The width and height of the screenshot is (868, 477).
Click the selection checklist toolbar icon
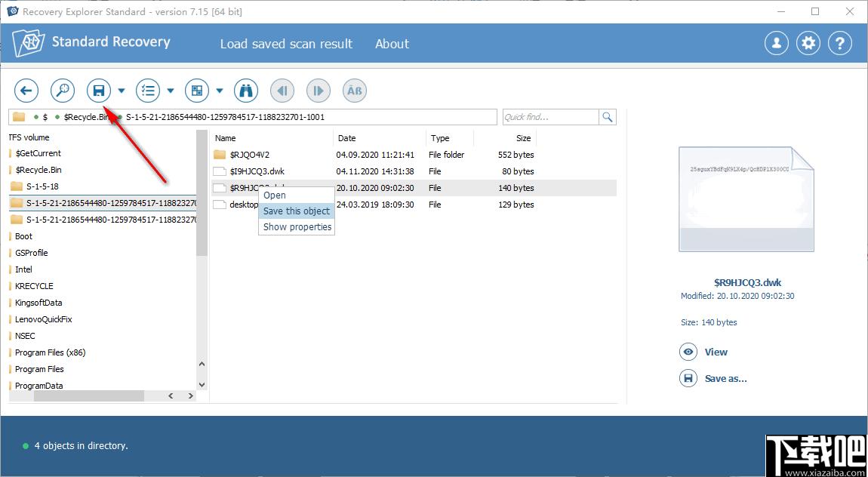click(148, 91)
